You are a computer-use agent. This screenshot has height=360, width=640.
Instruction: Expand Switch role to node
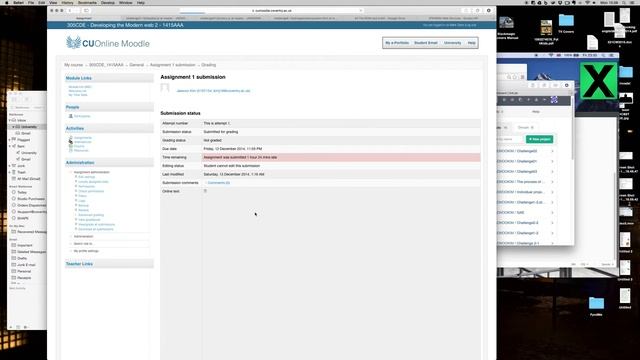click(71, 244)
